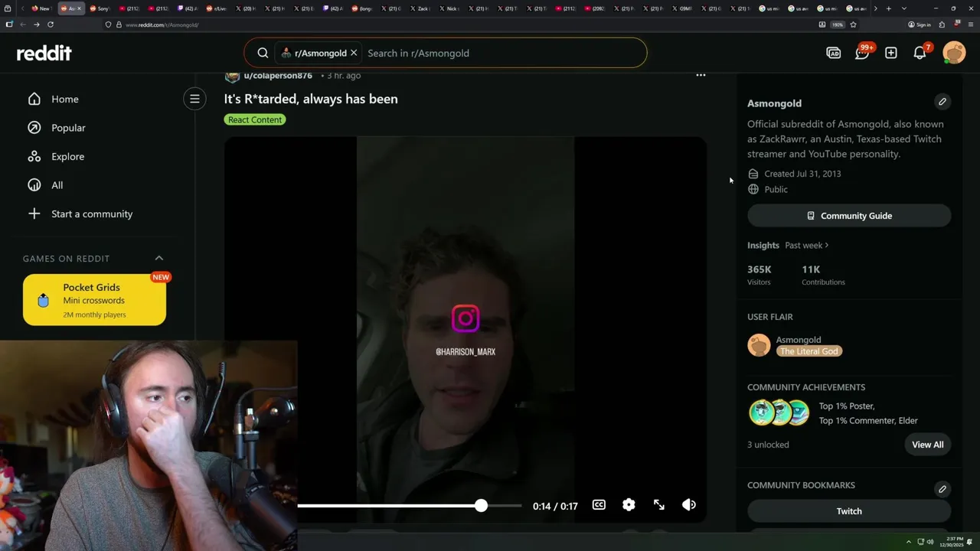The width and height of the screenshot is (980, 551).
Task: Click the Created Jul 31, 2013 text
Action: click(x=802, y=174)
